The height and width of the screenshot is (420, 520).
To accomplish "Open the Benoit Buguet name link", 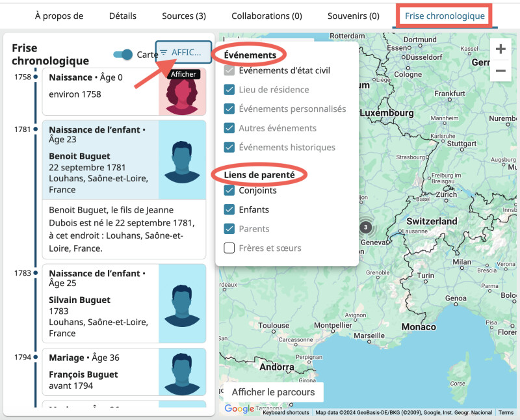I will (x=79, y=156).
